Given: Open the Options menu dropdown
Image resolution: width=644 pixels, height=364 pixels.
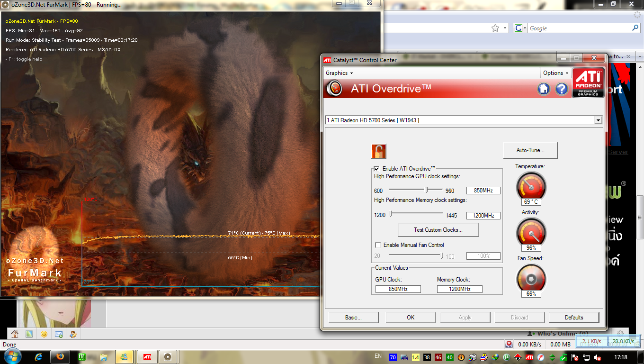Looking at the screenshot, I should point(556,73).
